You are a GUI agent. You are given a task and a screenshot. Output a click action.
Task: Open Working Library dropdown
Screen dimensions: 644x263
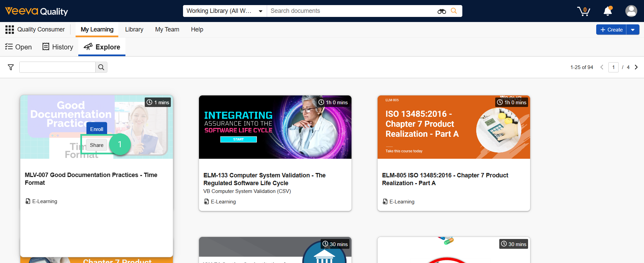pos(225,11)
